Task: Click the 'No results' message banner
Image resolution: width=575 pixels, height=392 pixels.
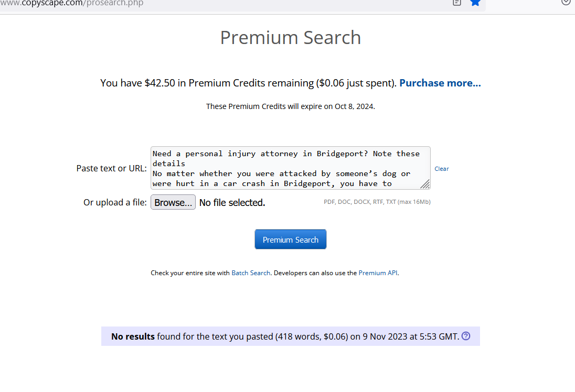Action: click(283, 336)
